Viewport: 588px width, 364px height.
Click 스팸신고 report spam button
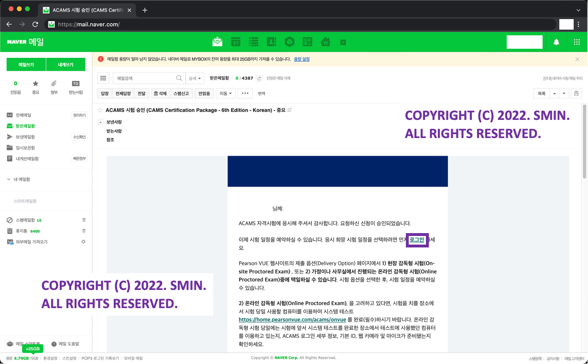[x=182, y=94]
